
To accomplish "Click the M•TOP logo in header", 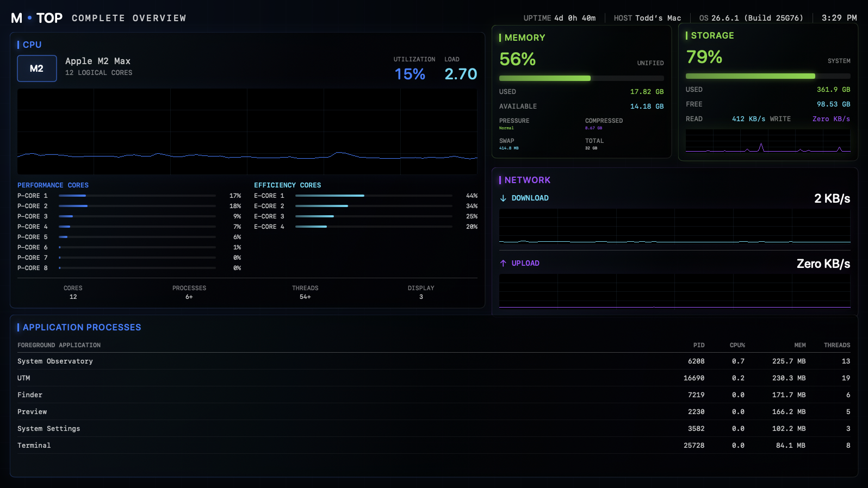I will click(37, 18).
